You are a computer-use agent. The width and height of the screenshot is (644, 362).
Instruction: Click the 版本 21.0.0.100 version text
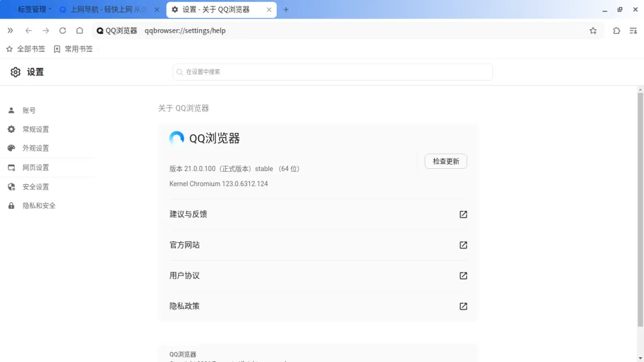click(x=234, y=169)
